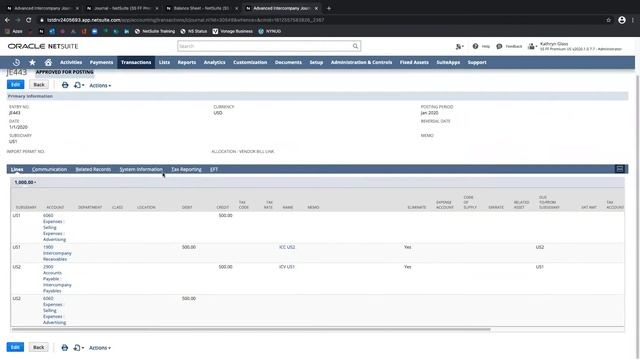Screen dimensions: 640x360
Task: Open the top Actions dropdown
Action: (x=100, y=85)
